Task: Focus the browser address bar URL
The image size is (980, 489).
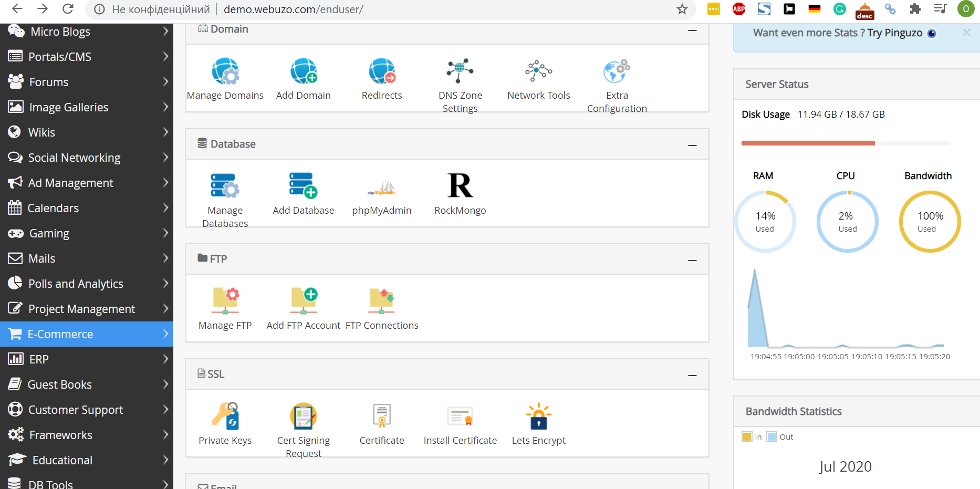Action: tap(294, 9)
